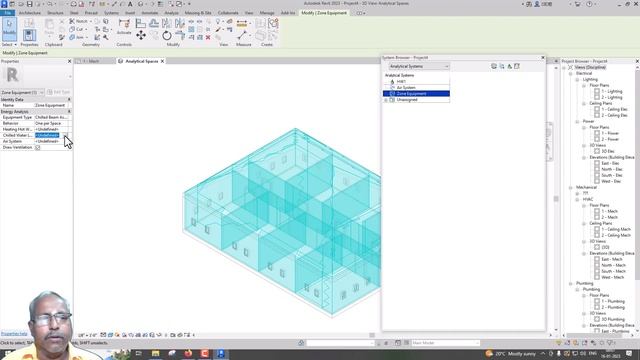Collapse the Electrical node in Project Browser

pos(571,73)
